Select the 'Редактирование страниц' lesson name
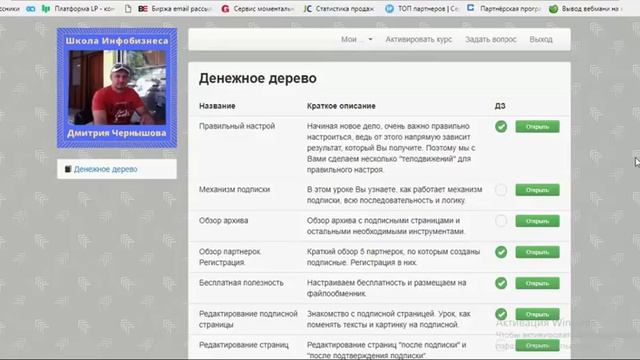 [244, 345]
